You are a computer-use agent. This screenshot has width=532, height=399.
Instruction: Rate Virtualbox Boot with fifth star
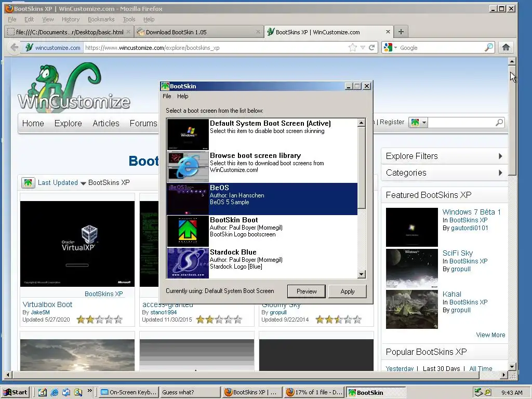coord(118,320)
